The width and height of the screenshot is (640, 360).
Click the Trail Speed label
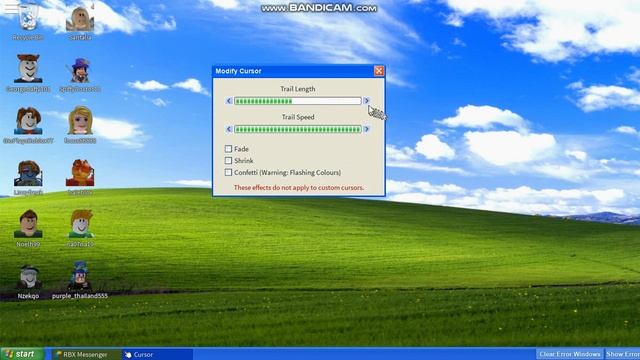pyautogui.click(x=298, y=117)
